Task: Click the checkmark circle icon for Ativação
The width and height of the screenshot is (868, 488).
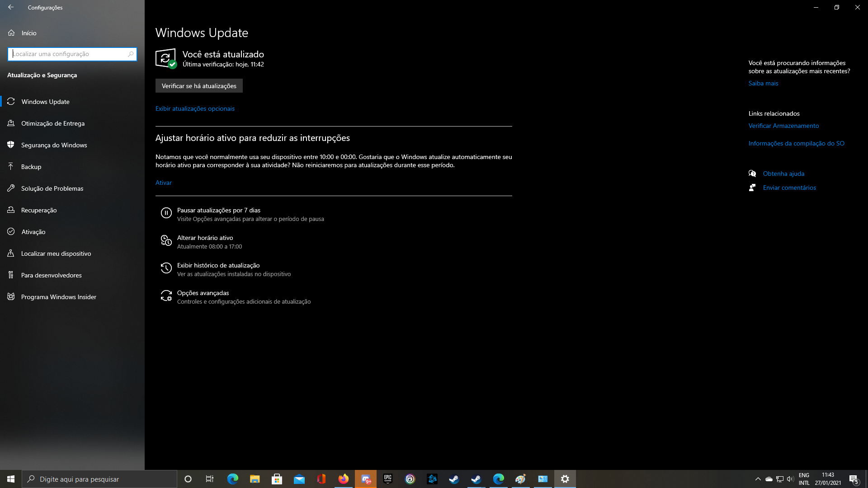Action: [x=11, y=232]
